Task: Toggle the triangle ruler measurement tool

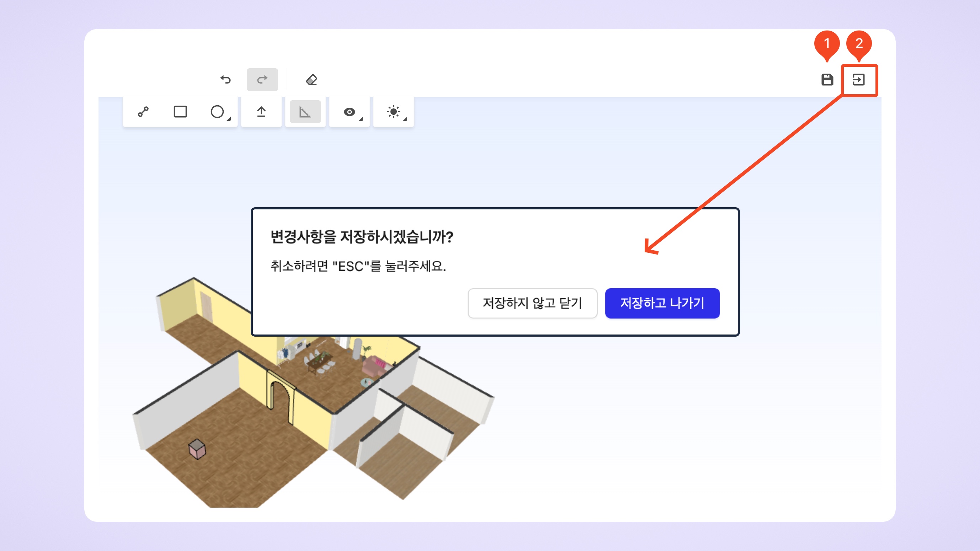Action: [305, 112]
